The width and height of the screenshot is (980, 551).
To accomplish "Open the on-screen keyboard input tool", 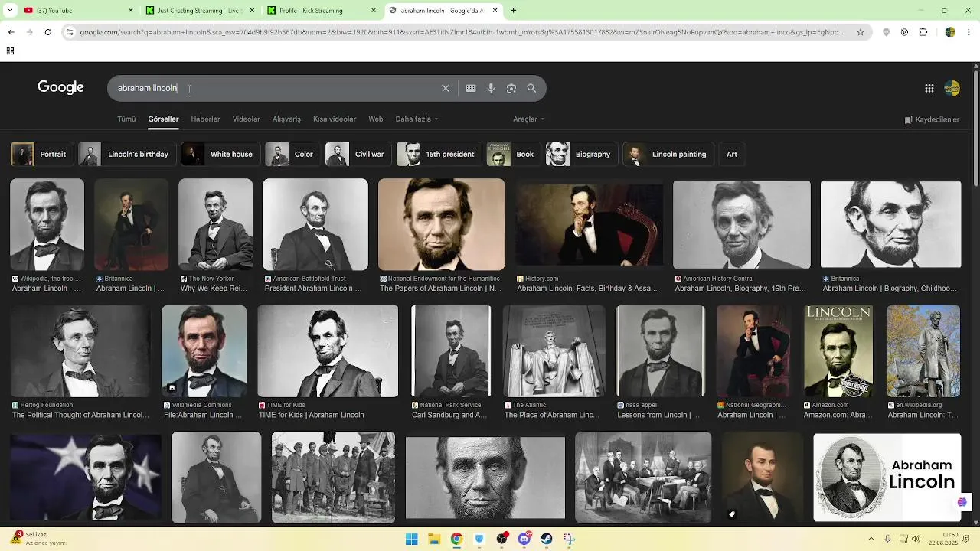I will (470, 88).
